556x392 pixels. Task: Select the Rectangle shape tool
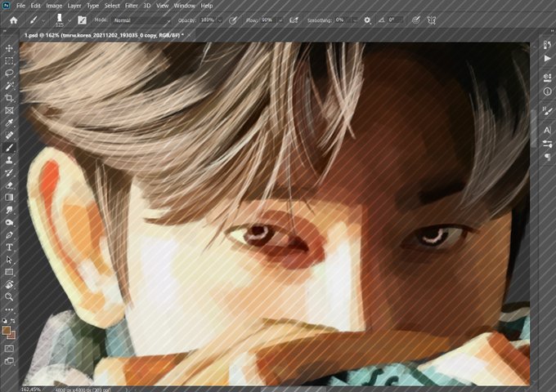tap(9, 272)
